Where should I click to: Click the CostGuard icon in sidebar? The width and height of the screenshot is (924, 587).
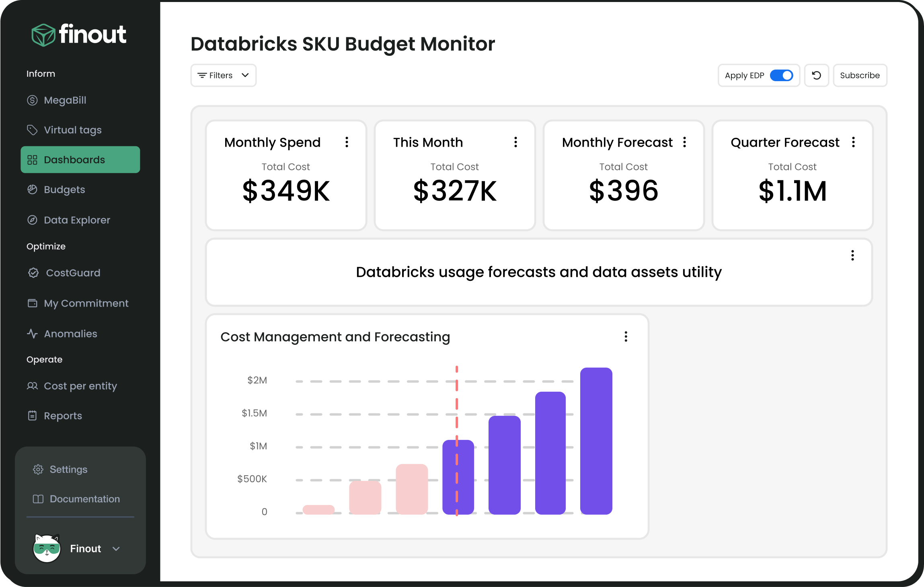click(32, 273)
